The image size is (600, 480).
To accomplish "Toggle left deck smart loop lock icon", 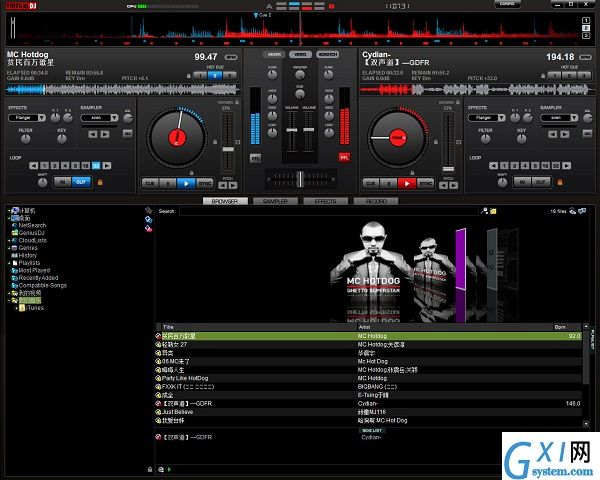I will [100, 183].
